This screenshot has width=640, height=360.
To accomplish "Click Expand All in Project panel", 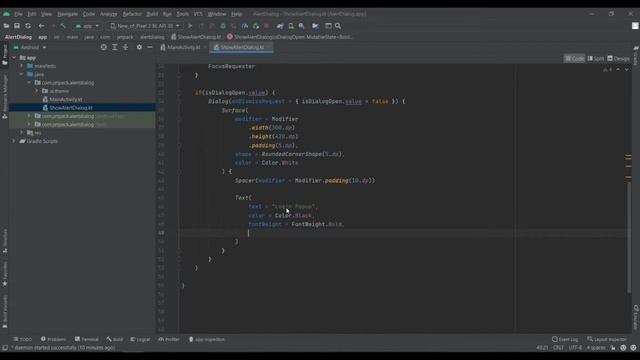I will pyautogui.click(x=115, y=47).
